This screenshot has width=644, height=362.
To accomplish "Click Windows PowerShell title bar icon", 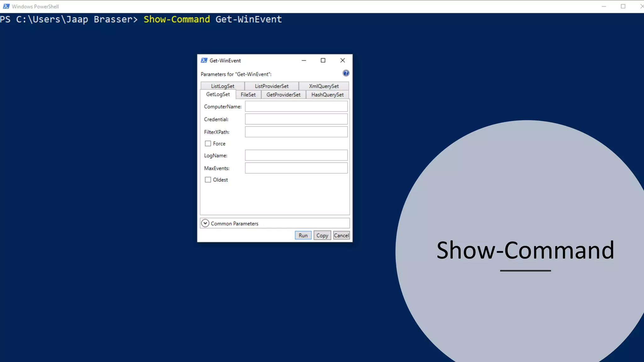I will (6, 6).
